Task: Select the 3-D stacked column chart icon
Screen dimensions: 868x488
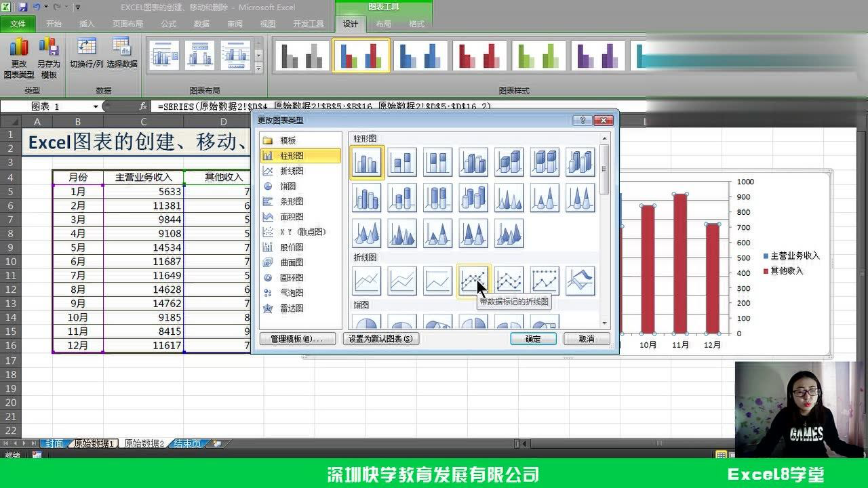Action: (x=509, y=163)
